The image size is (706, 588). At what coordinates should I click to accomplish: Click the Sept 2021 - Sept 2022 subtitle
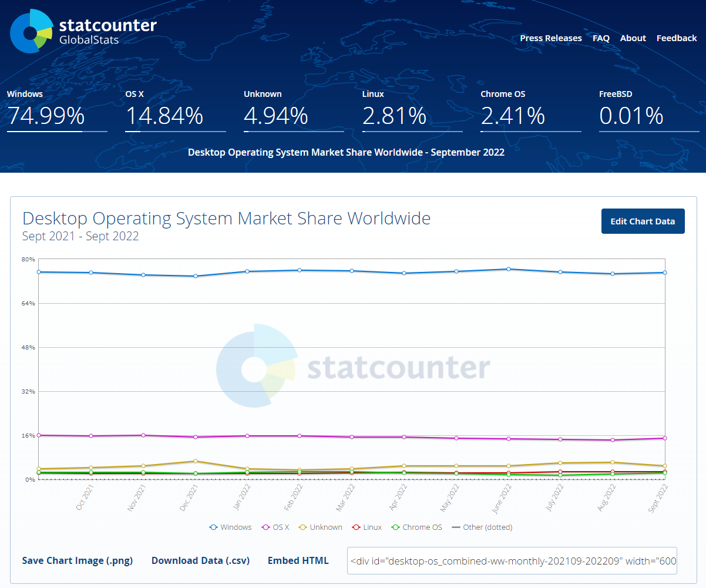(80, 236)
